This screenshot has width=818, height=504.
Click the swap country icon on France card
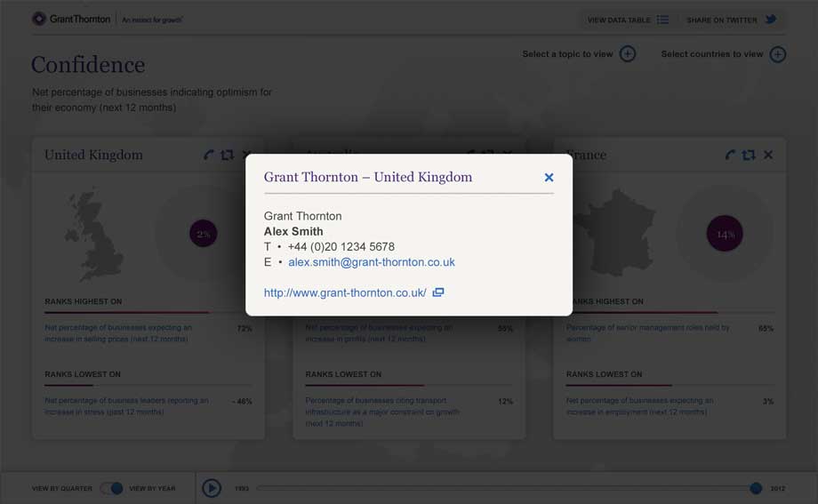click(749, 155)
